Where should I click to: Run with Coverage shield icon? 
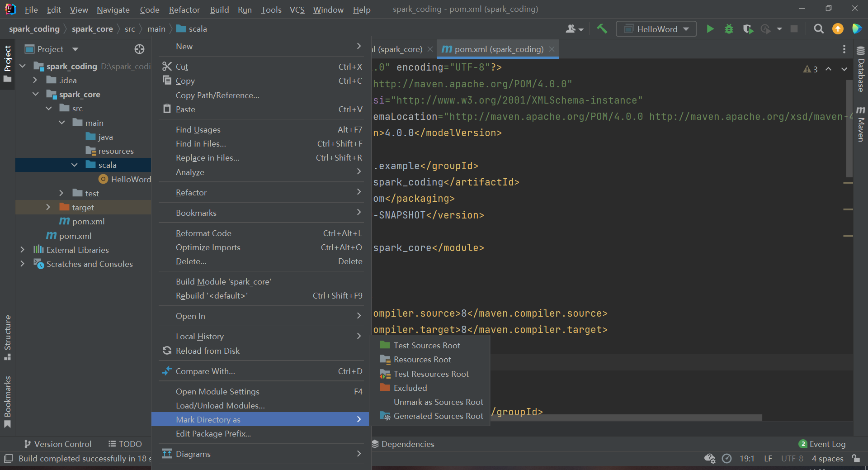click(x=748, y=29)
